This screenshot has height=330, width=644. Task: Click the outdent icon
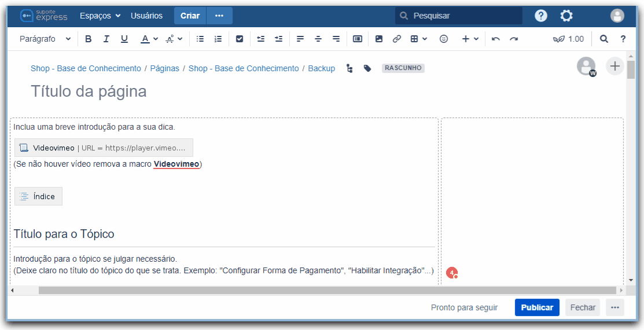[x=261, y=39]
